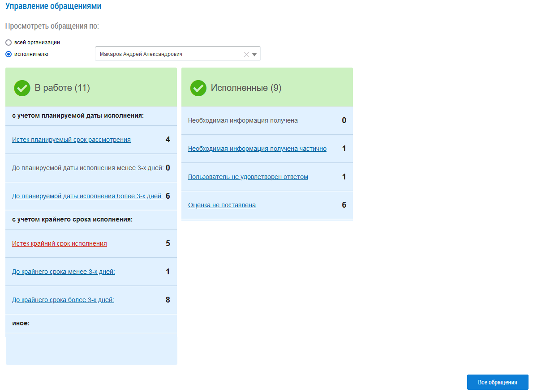Click the 'Все обращения' button
Image resolution: width=533 pixels, height=392 pixels.
497,382
